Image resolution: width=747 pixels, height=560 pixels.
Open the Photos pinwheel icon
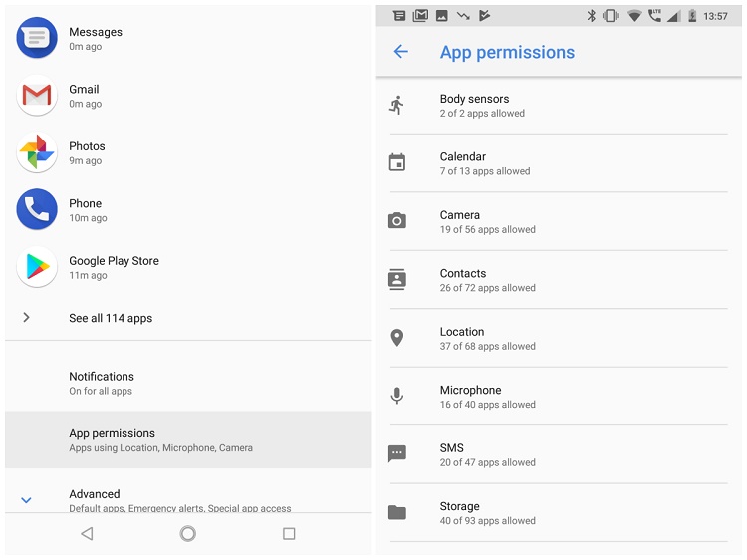pyautogui.click(x=37, y=152)
